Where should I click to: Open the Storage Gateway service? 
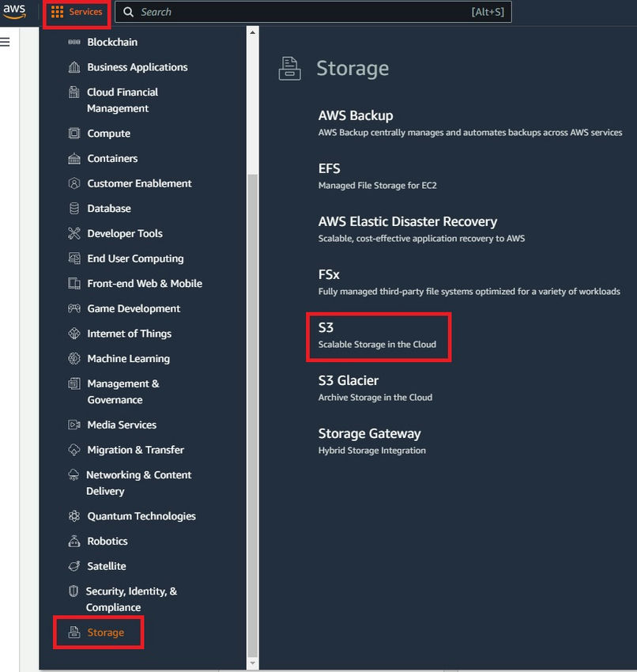369,434
